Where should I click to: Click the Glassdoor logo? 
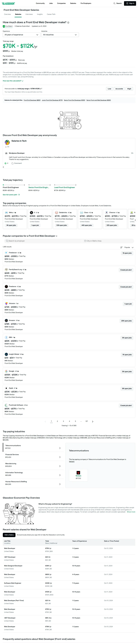pos(8,3)
